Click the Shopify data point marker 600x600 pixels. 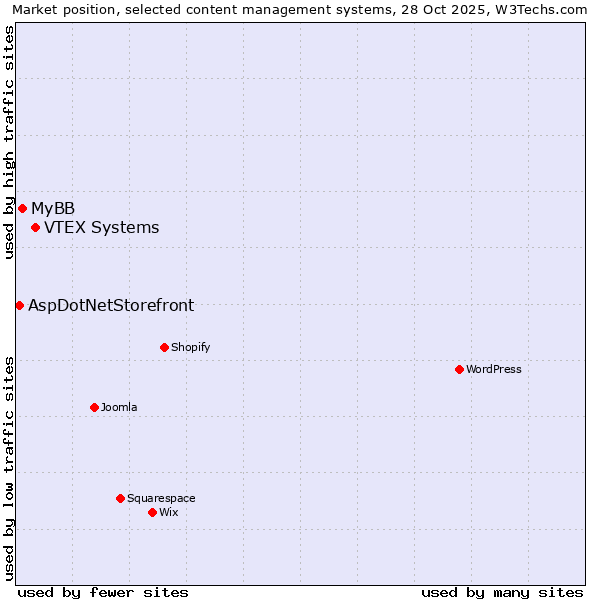pyautogui.click(x=164, y=348)
